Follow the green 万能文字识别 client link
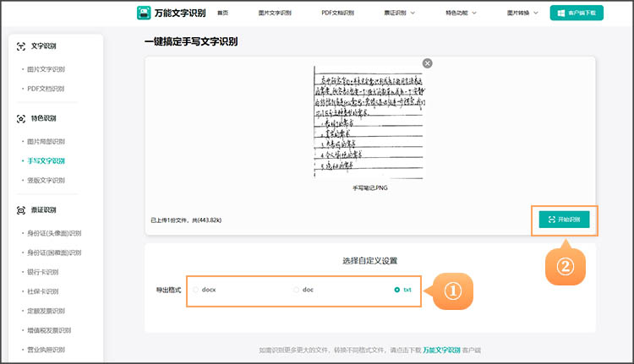The image size is (634, 364). point(441,349)
